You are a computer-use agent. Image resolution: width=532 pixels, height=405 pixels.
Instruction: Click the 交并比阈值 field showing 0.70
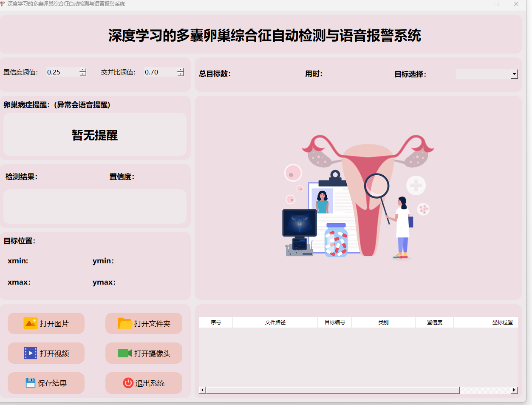click(x=160, y=72)
